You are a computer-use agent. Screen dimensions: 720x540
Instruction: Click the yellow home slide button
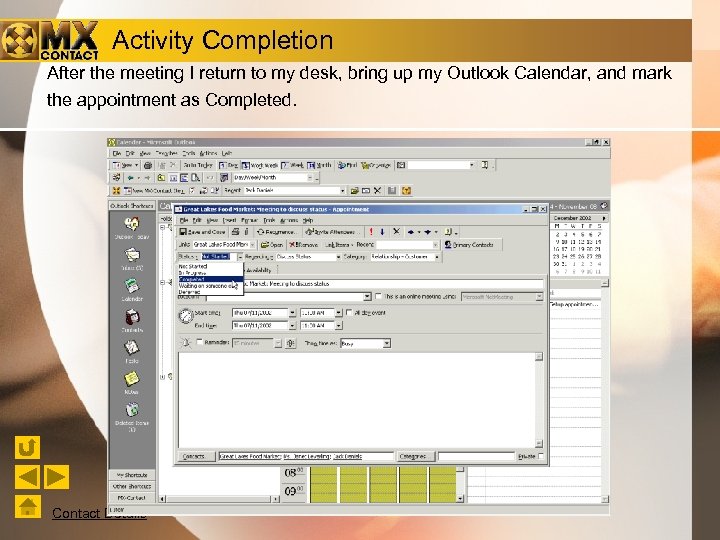click(27, 506)
